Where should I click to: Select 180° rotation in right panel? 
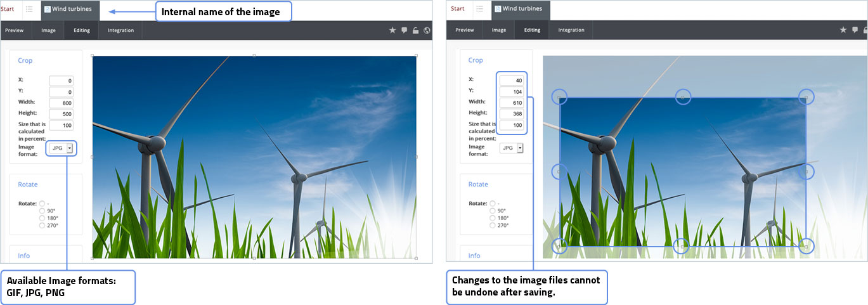pyautogui.click(x=493, y=217)
